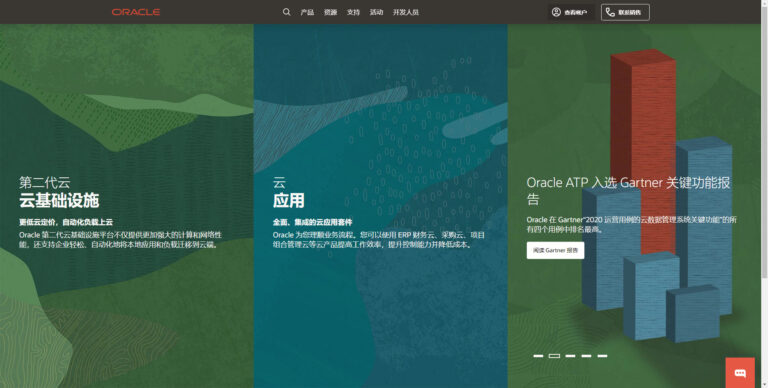Click the 全面、集成的云应用套件 subtitle

(x=312, y=222)
